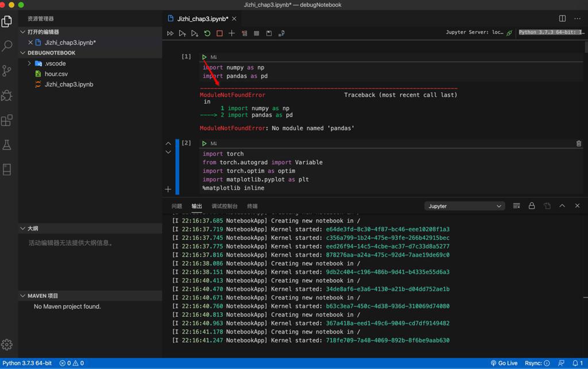Viewport: 588px width, 369px height.
Task: Run all notebook cells from toolbar
Action: [170, 34]
